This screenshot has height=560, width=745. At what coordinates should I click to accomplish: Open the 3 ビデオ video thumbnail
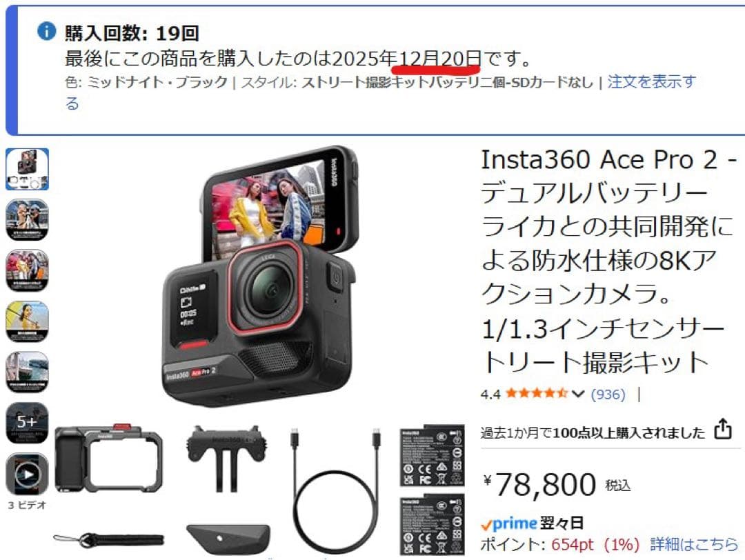27,474
